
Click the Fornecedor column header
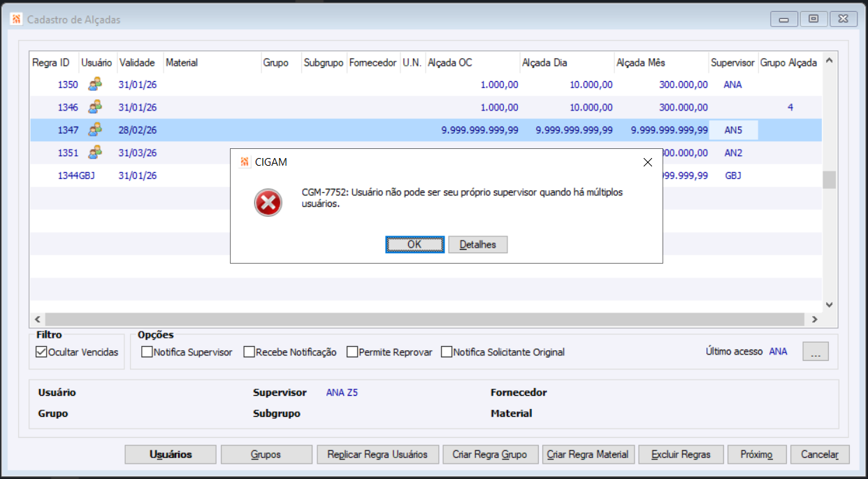[372, 62]
